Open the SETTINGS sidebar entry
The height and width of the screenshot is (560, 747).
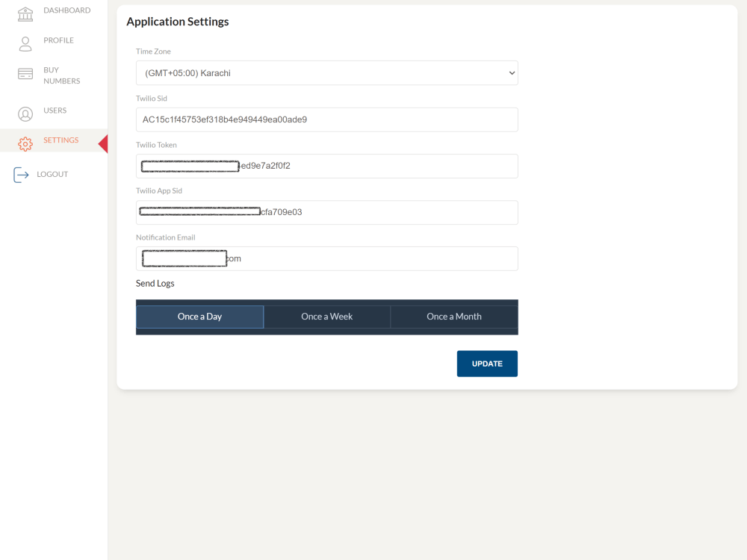point(60,140)
